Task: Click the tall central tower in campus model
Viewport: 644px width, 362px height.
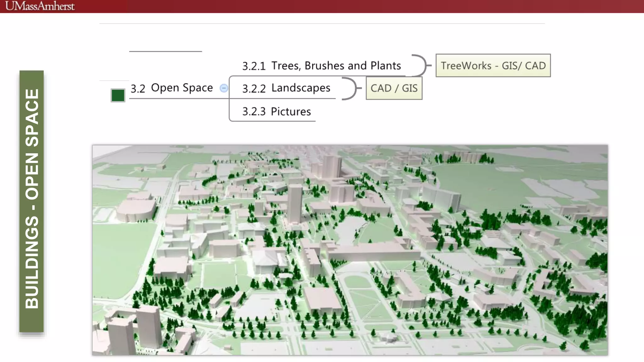Action: pos(295,203)
